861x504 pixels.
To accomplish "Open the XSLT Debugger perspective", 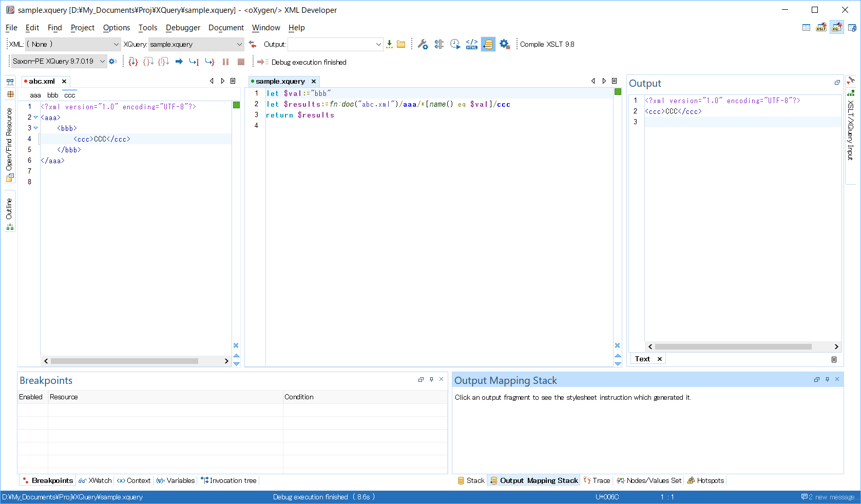I will tap(821, 28).
